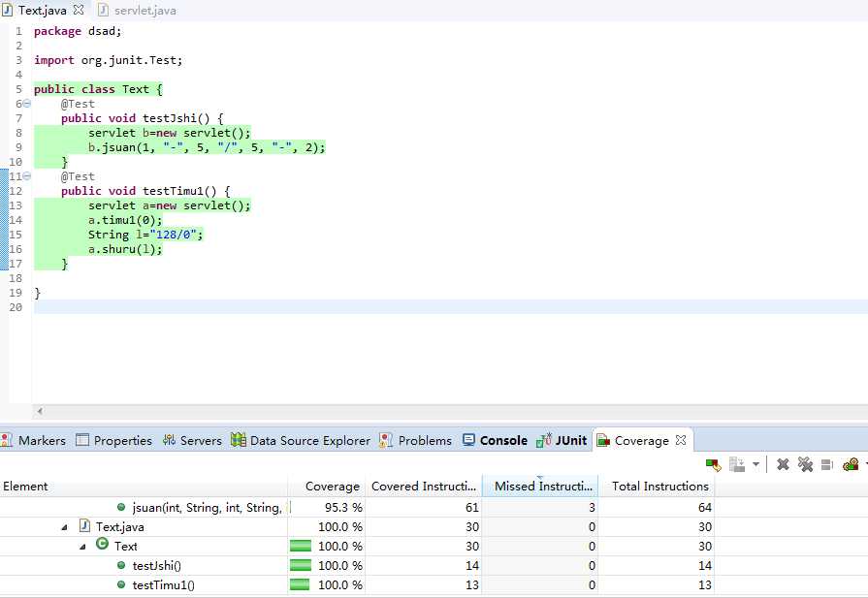Click the testJshi() coverage bar
The image size is (868, 598).
(300, 565)
